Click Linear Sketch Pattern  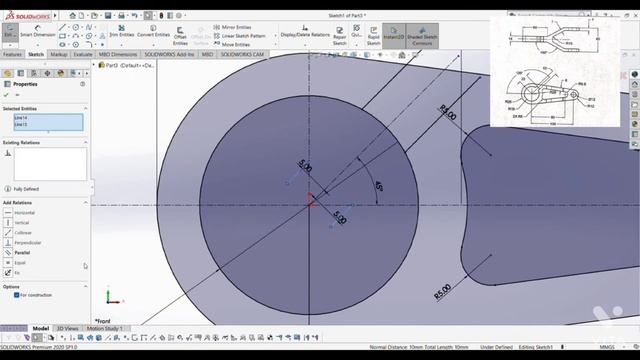(239, 36)
